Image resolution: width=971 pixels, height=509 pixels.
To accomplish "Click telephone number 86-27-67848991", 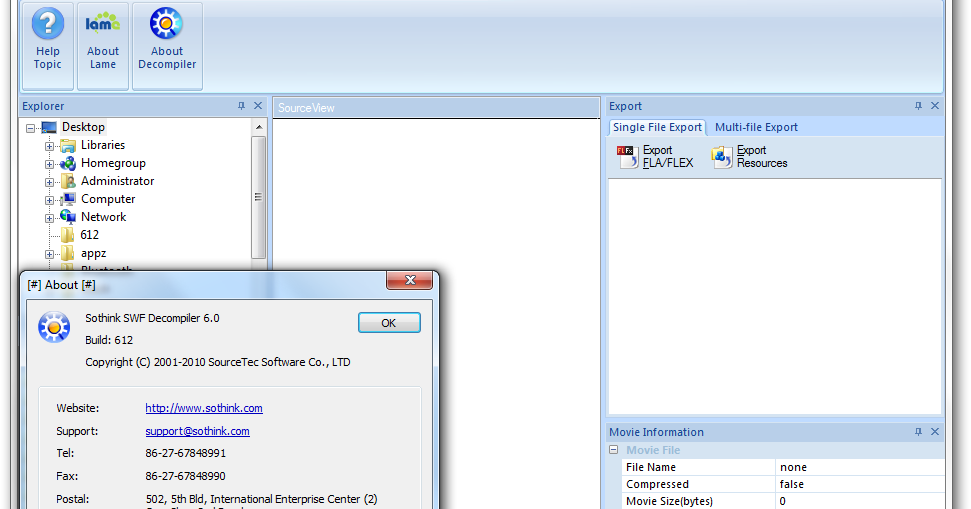I will tap(186, 453).
